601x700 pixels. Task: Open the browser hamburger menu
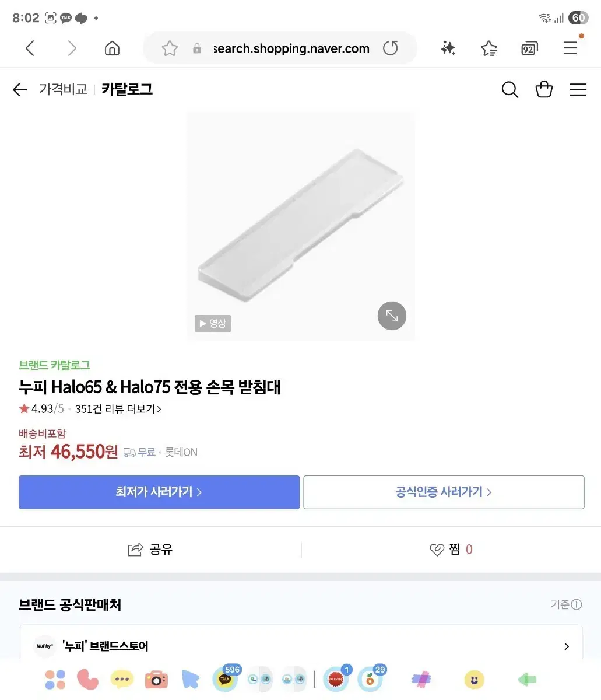[x=570, y=48]
